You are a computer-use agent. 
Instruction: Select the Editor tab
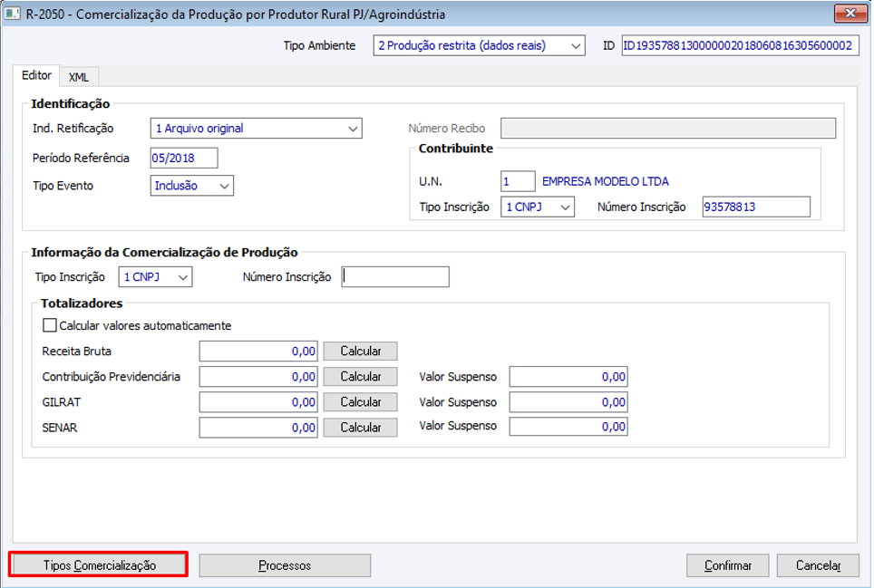coord(36,76)
